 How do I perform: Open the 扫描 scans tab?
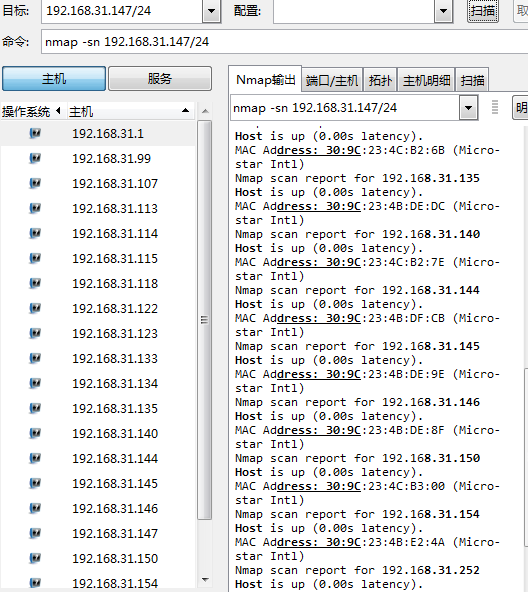tap(472, 80)
